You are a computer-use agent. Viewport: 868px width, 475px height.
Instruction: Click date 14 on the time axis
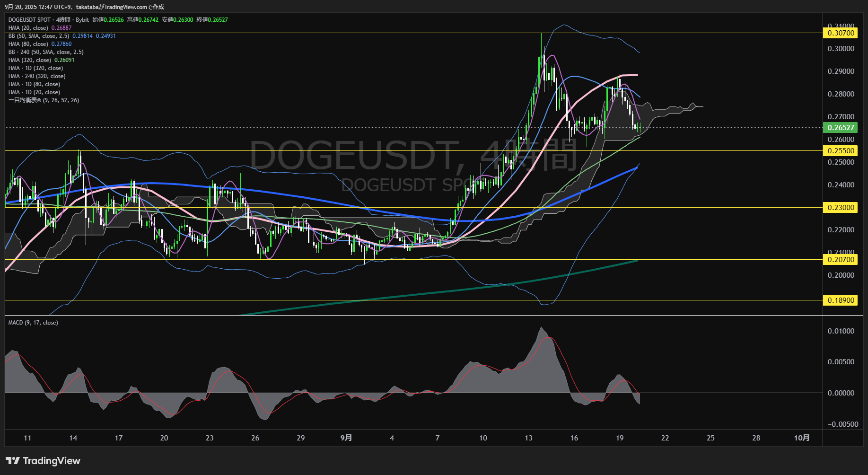point(73,438)
